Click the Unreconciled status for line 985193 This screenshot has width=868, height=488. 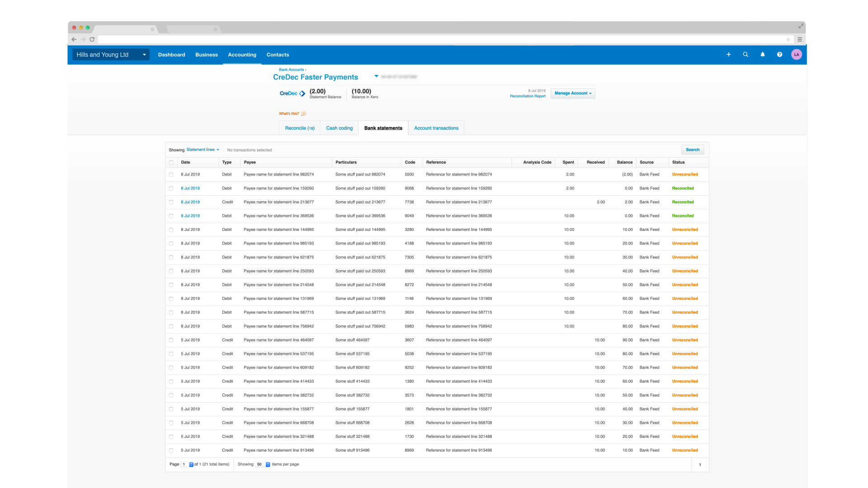pyautogui.click(x=685, y=243)
